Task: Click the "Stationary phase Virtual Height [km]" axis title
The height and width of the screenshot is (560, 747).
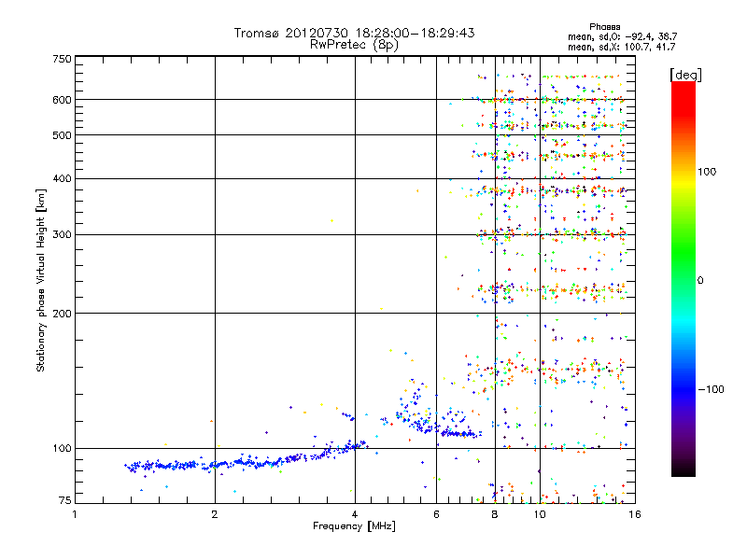Action: coord(40,280)
